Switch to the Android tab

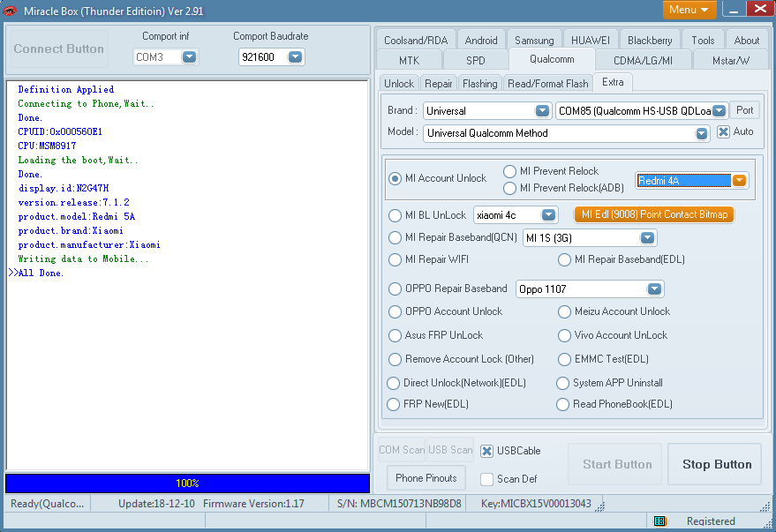click(481, 40)
